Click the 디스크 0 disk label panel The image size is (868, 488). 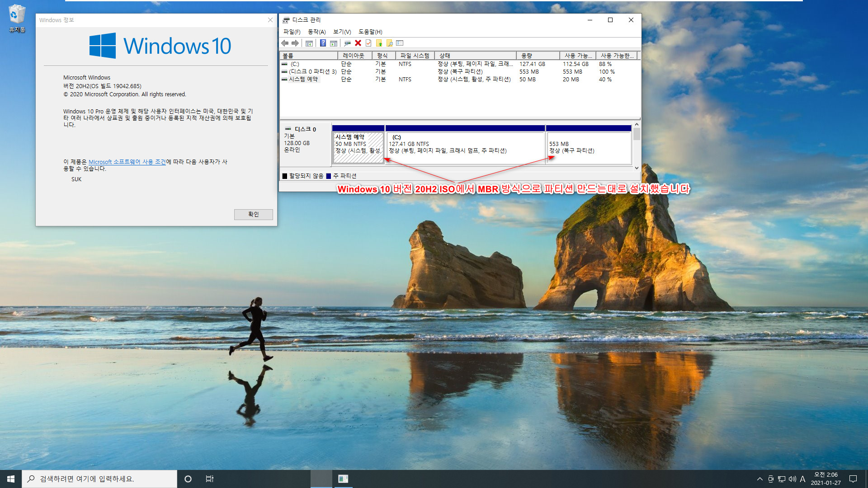(306, 145)
